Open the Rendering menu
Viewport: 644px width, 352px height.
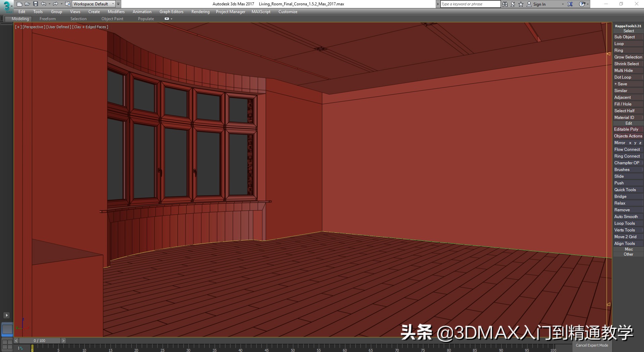coord(201,12)
